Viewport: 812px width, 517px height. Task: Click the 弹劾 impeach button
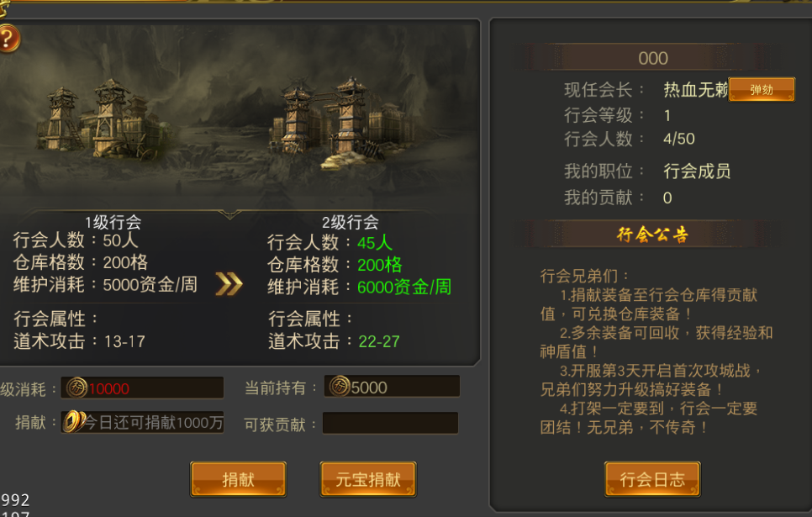coord(762,89)
